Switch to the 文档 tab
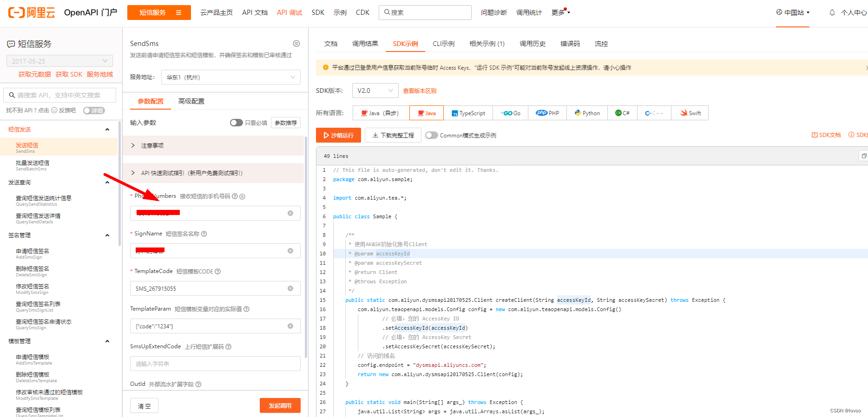This screenshot has height=417, width=868. coord(331,44)
